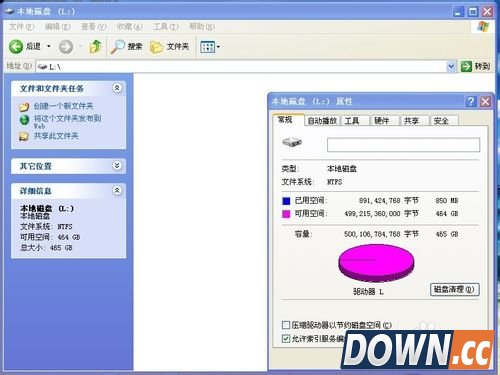Click the new folder icon in task pane

point(24,107)
